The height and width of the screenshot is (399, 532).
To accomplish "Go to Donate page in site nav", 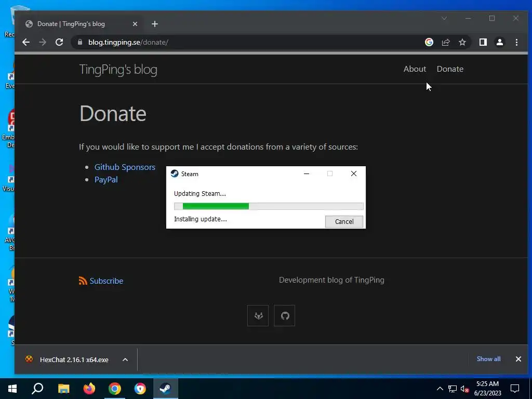I will (x=450, y=69).
